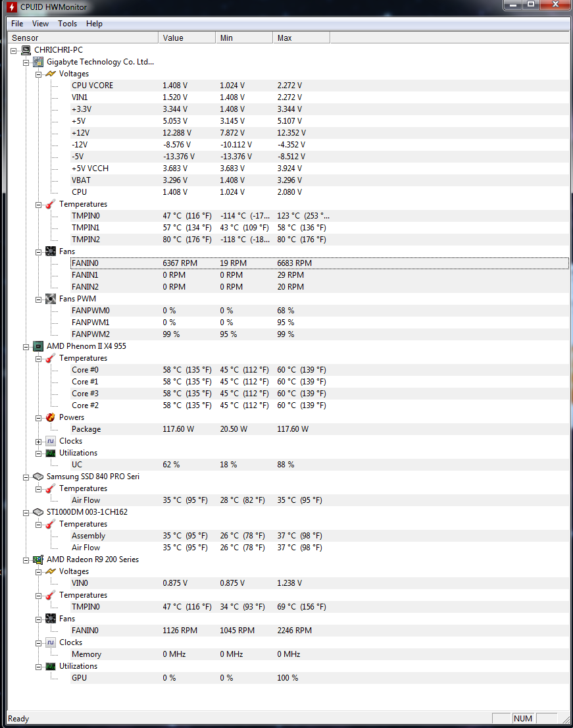Collapse the Fans PWM section
Viewport: 573px width, 728px height.
click(39, 299)
